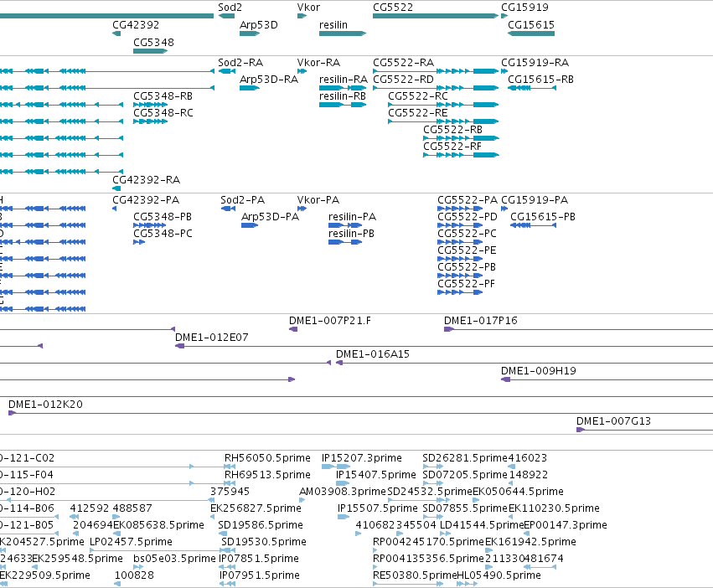The image size is (713, 588).
Task: Click the Arp53D-PA protein label
Action: [x=270, y=216]
